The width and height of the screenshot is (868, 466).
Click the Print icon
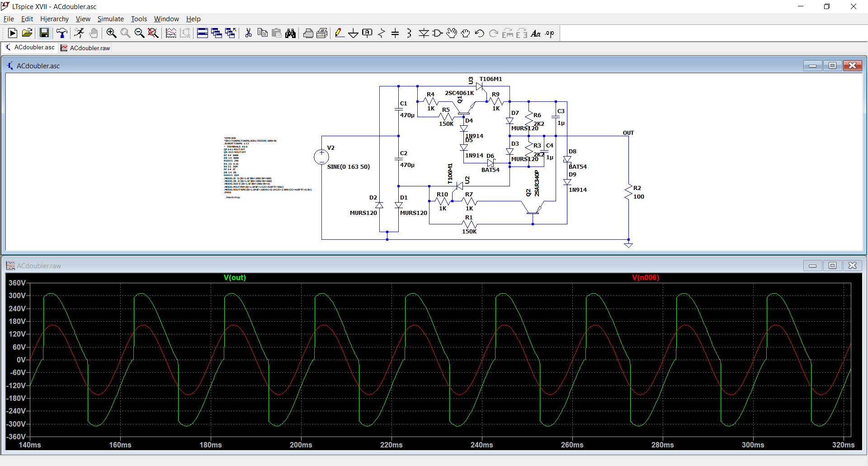point(322,33)
